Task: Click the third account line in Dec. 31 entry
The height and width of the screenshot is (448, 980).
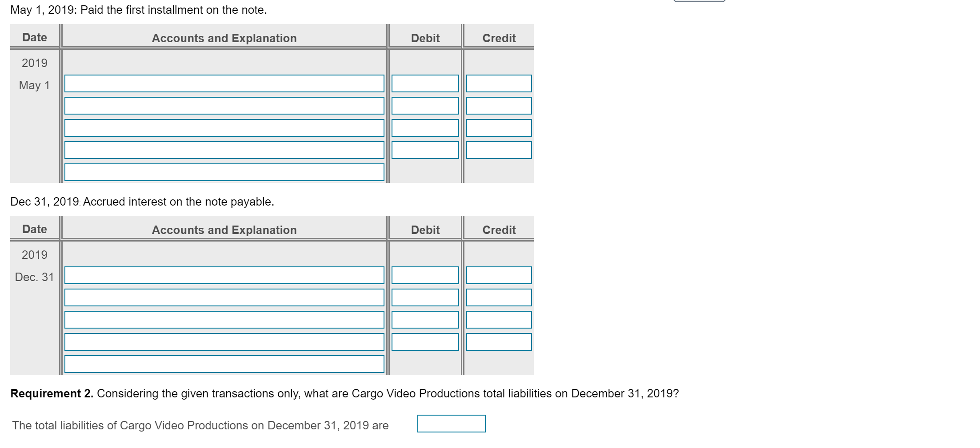Action: (x=224, y=320)
